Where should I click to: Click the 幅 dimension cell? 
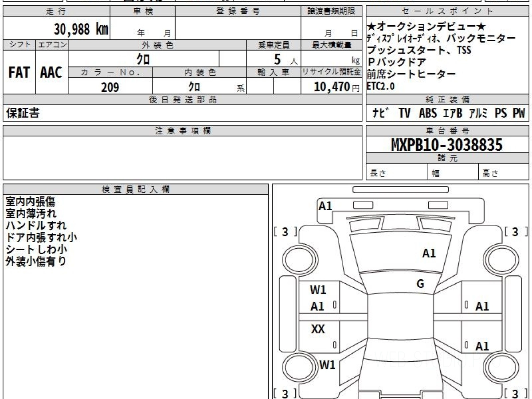click(x=453, y=172)
